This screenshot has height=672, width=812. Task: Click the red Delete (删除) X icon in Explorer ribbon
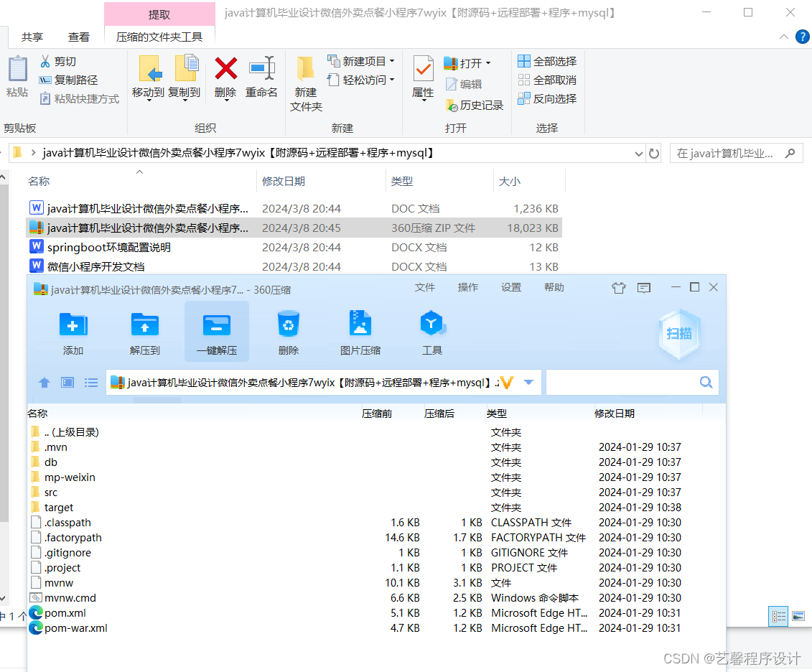225,68
